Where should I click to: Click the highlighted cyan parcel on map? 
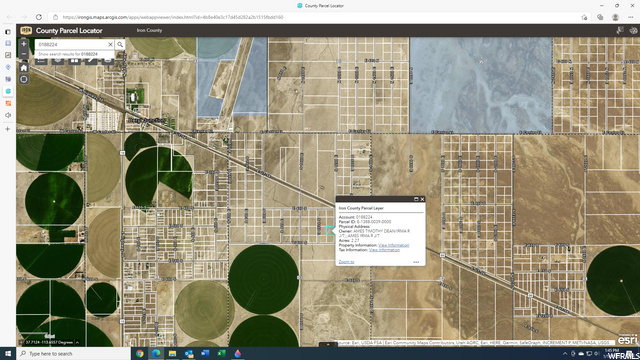pyautogui.click(x=330, y=231)
